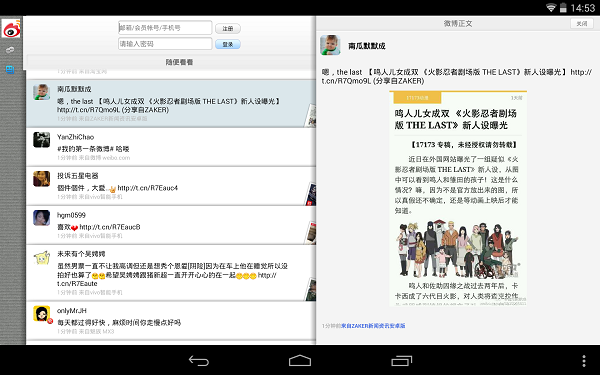This screenshot has width=600, height=375.
Task: Tap the Android back navigation button
Action: pyautogui.click(x=199, y=360)
